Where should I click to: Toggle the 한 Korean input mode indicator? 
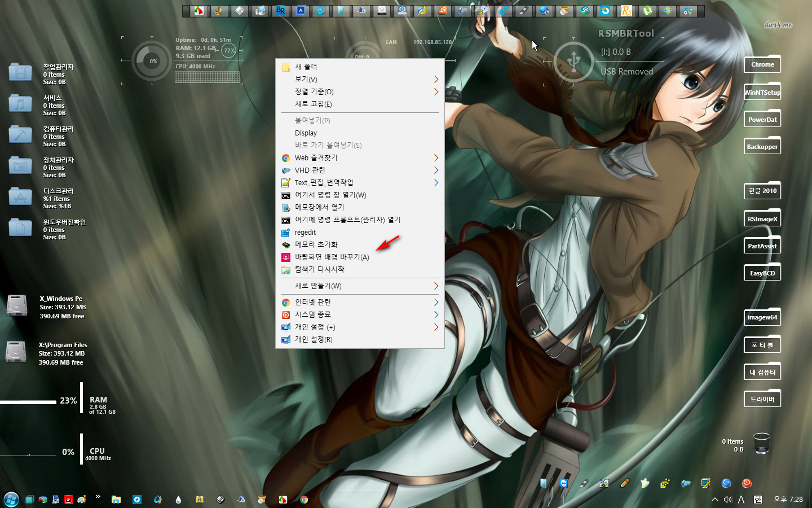pos(758,500)
